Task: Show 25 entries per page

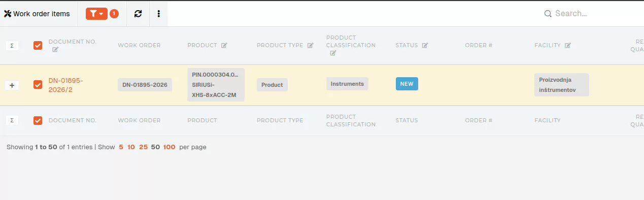Action: 143,147
